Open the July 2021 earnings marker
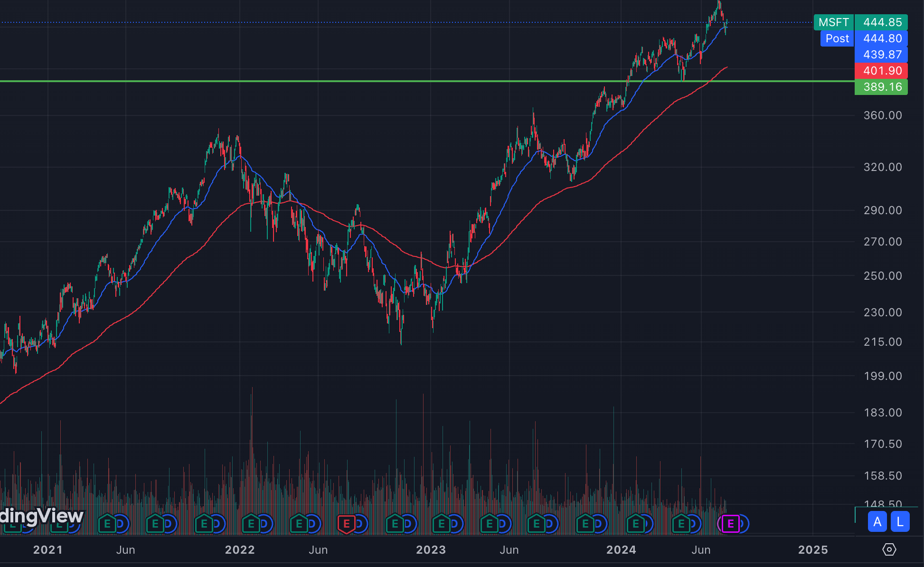The image size is (924, 567). pyautogui.click(x=155, y=524)
